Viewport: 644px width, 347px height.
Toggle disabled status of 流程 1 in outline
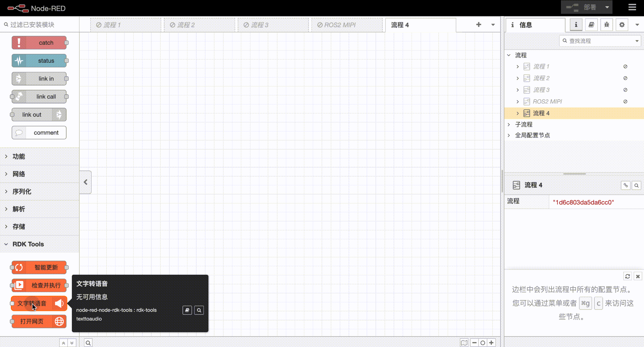pos(625,66)
